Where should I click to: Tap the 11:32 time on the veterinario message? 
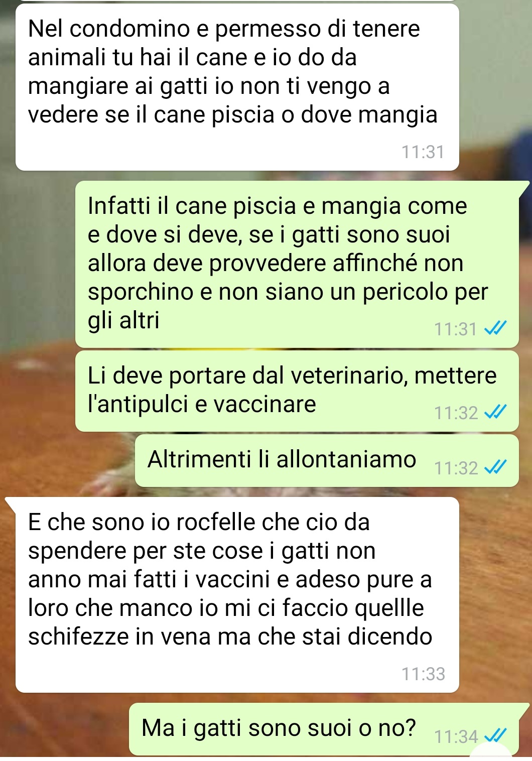point(456,413)
